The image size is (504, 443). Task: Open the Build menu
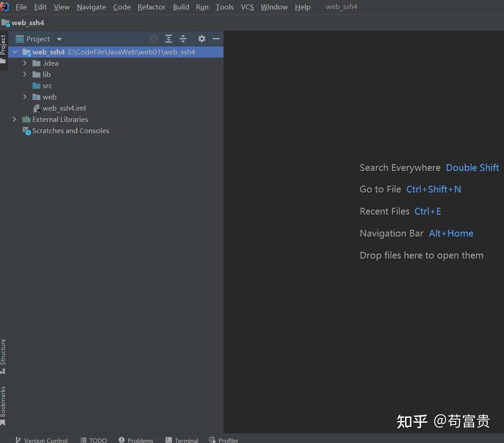tap(181, 7)
